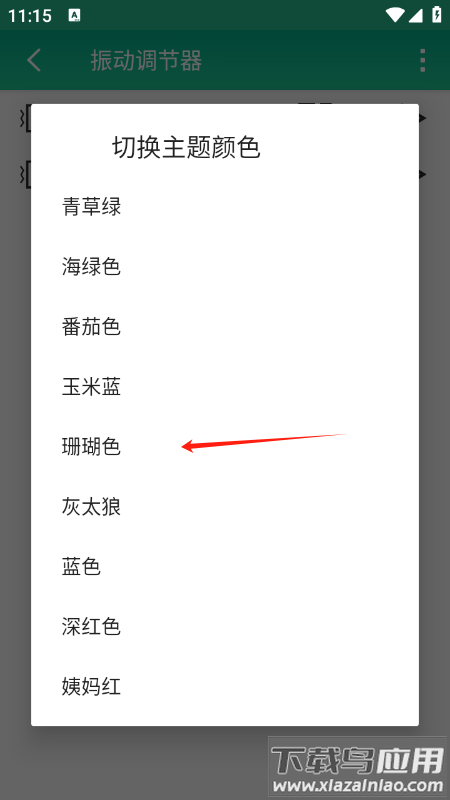Open the www.xiazainiao.com watermark link

point(358,786)
